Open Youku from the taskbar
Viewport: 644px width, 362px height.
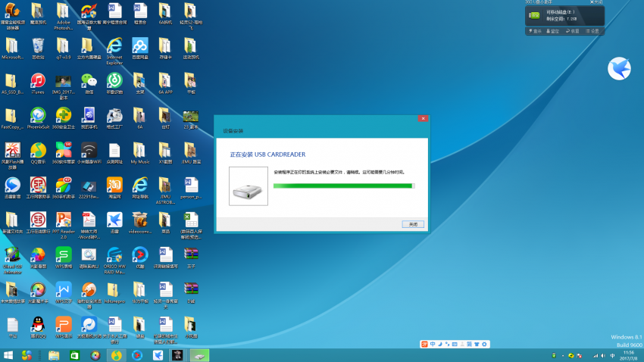click(x=137, y=355)
